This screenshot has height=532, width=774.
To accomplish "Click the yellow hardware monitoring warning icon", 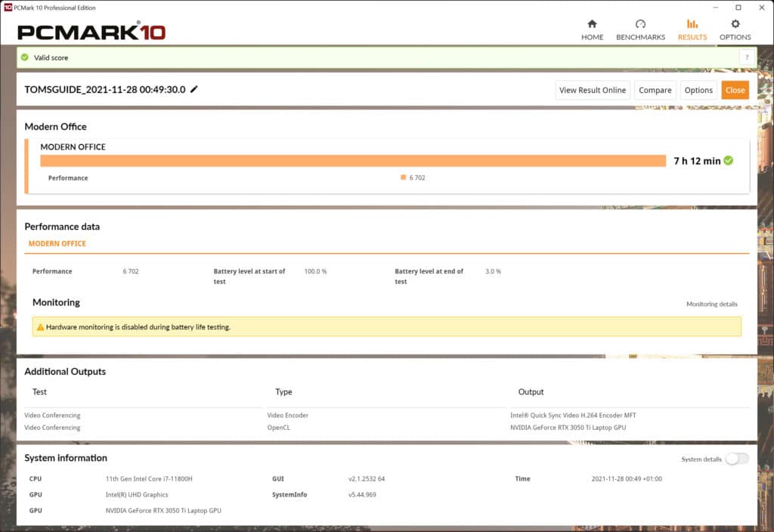I will [x=39, y=327].
